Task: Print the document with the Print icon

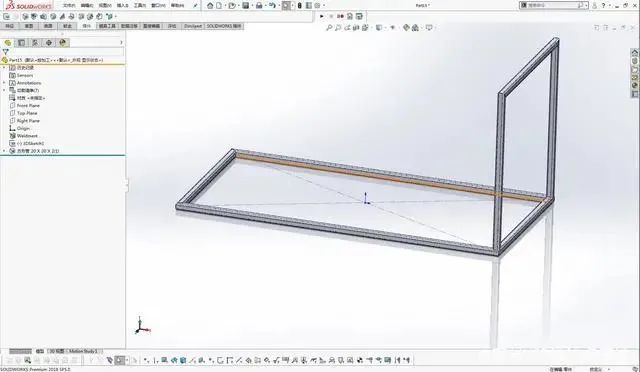Action: [x=259, y=6]
